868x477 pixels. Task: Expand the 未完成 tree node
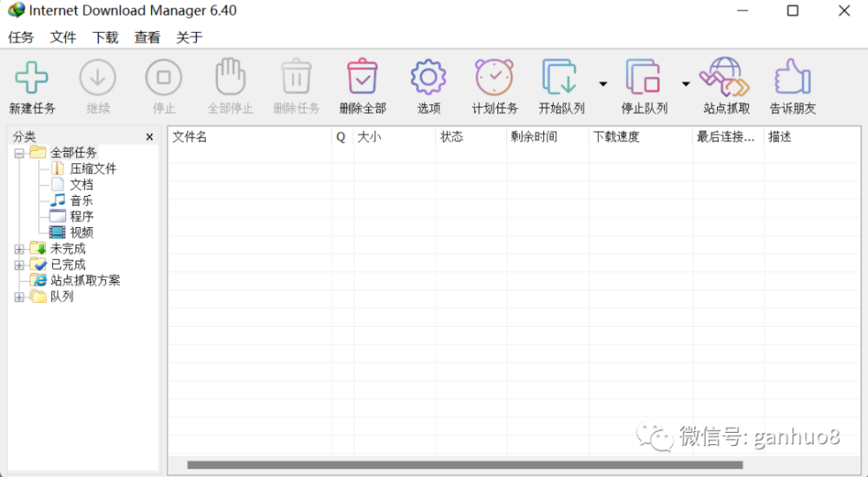(x=19, y=249)
